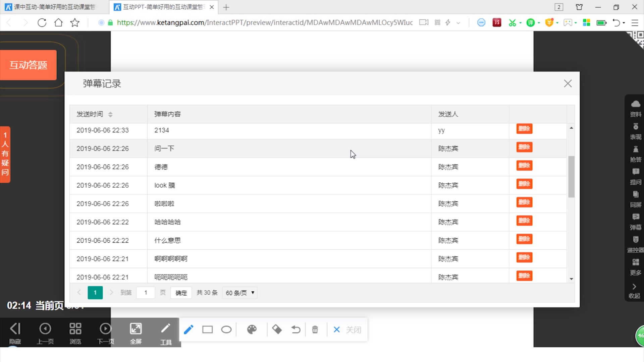The image size is (644, 362).
Task: Collapse the right sidebar with 收起
Action: point(634,291)
